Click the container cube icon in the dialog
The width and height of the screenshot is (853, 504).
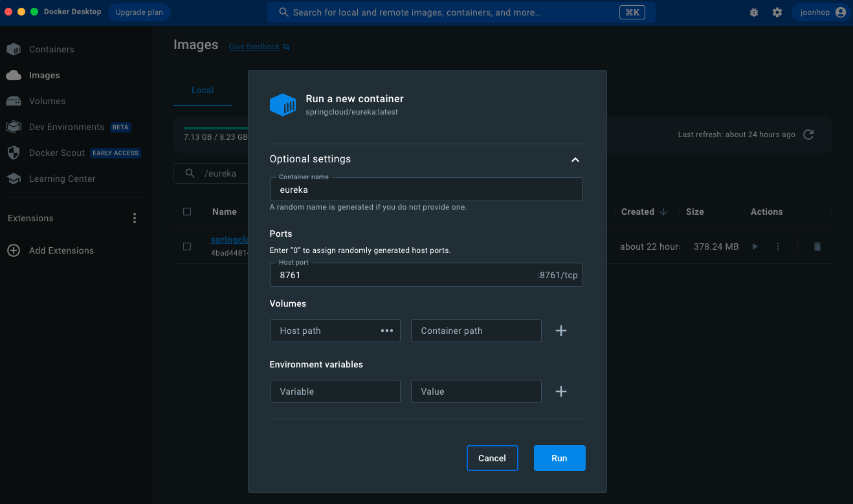pos(283,105)
